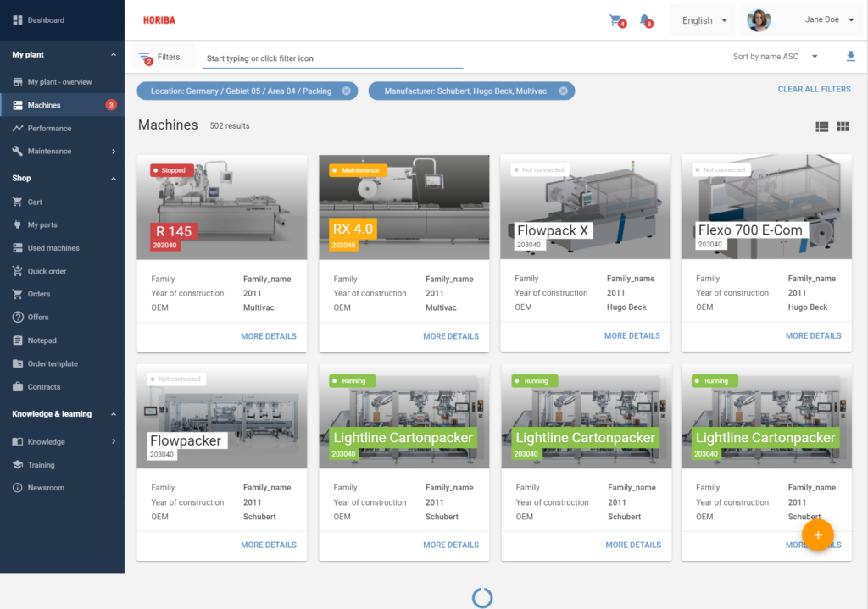This screenshot has height=609, width=868.
Task: Open the English language dropdown
Action: 703,20
